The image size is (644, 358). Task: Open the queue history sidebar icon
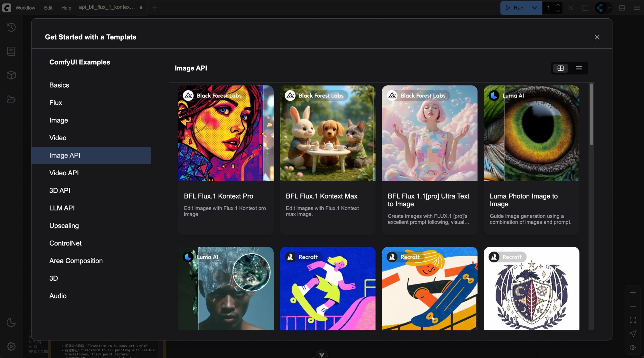click(x=11, y=27)
